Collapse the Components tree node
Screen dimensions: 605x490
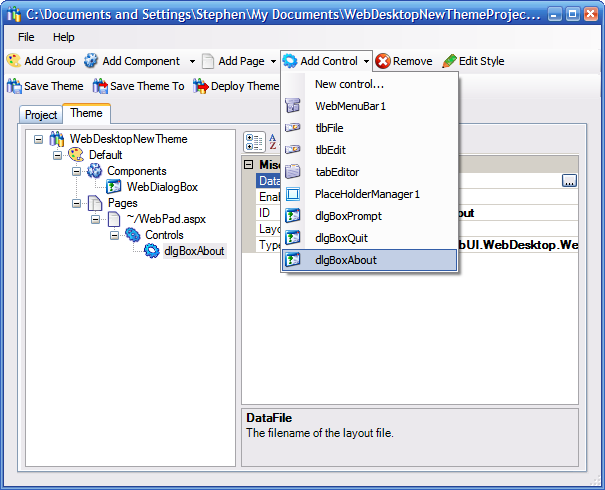tap(77, 171)
